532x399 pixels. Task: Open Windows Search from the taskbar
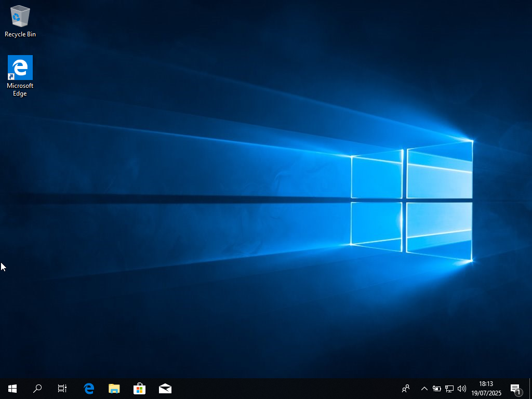tap(37, 388)
